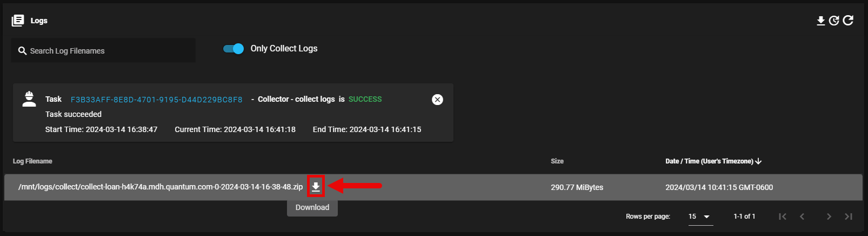Refresh the logs list
Viewport: 868px width, 236px height.
pyautogui.click(x=848, y=20)
